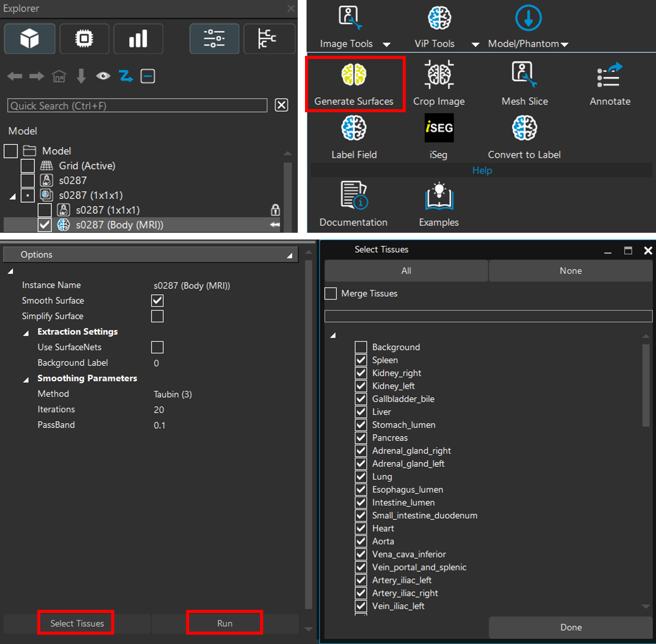Open the Crop Image tool
This screenshot has width=656, height=644.
click(439, 75)
